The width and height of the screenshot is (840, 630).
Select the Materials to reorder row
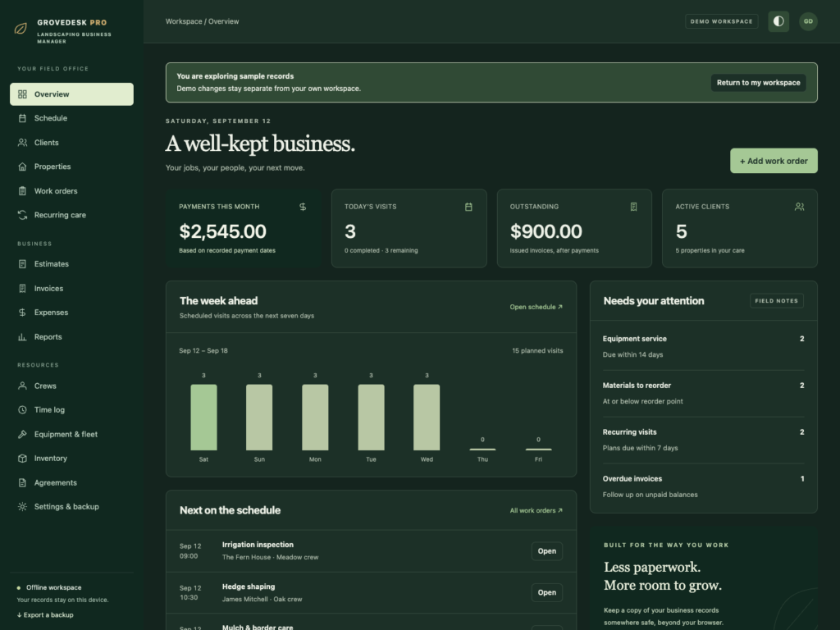tap(703, 393)
